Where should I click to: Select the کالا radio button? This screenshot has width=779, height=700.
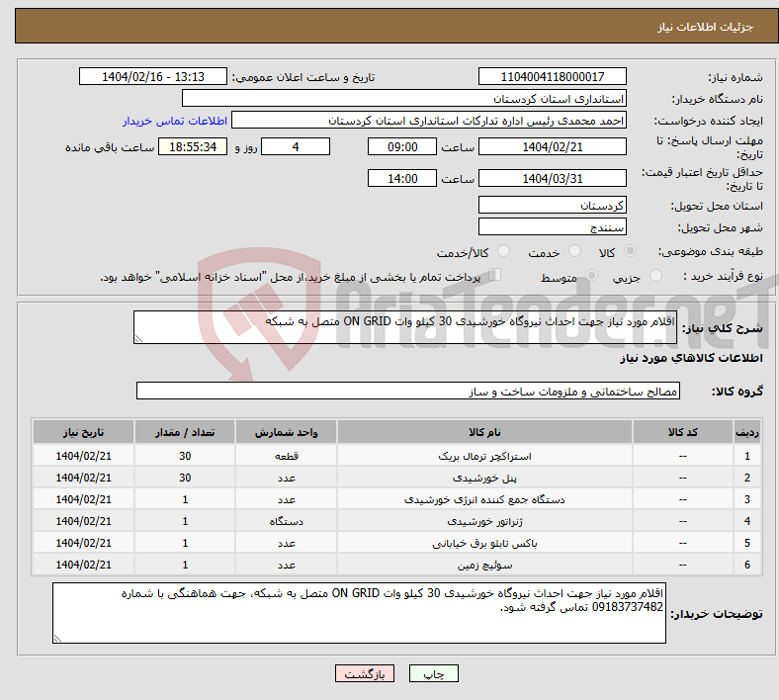(630, 251)
